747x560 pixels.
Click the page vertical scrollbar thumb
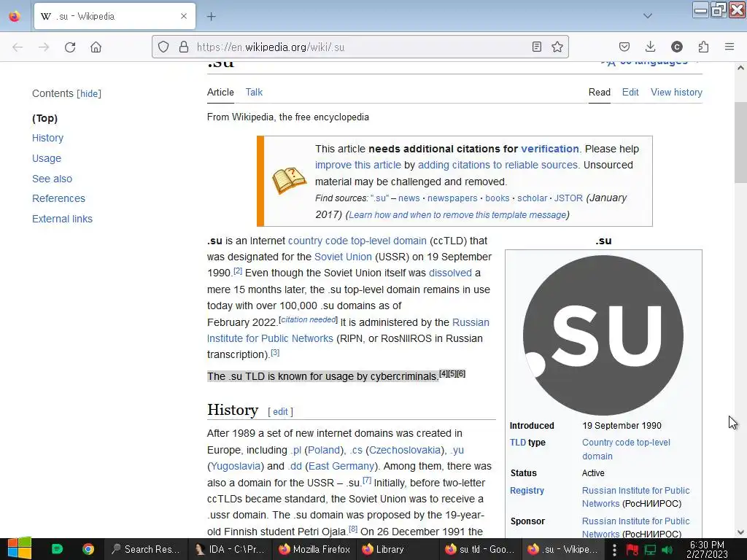(740, 143)
